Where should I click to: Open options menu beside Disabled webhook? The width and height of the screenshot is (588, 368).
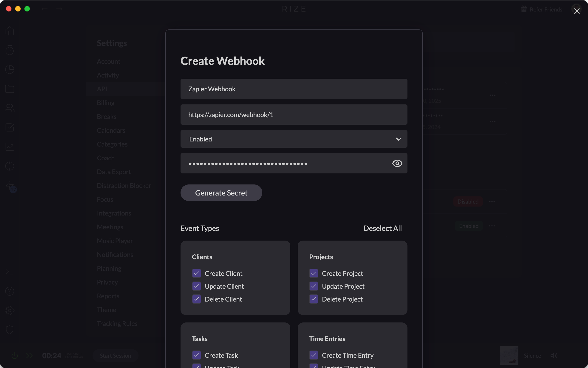tap(492, 201)
